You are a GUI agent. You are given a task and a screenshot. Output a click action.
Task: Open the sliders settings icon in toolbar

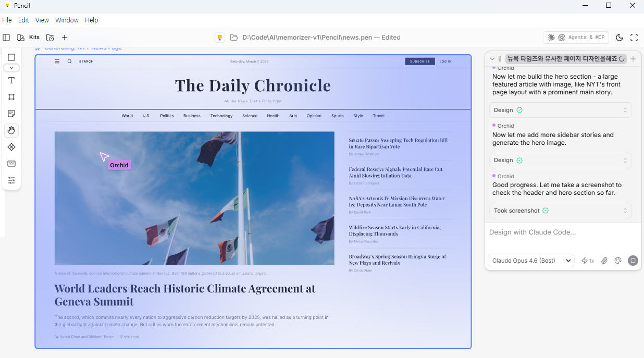pyautogui.click(x=11, y=180)
